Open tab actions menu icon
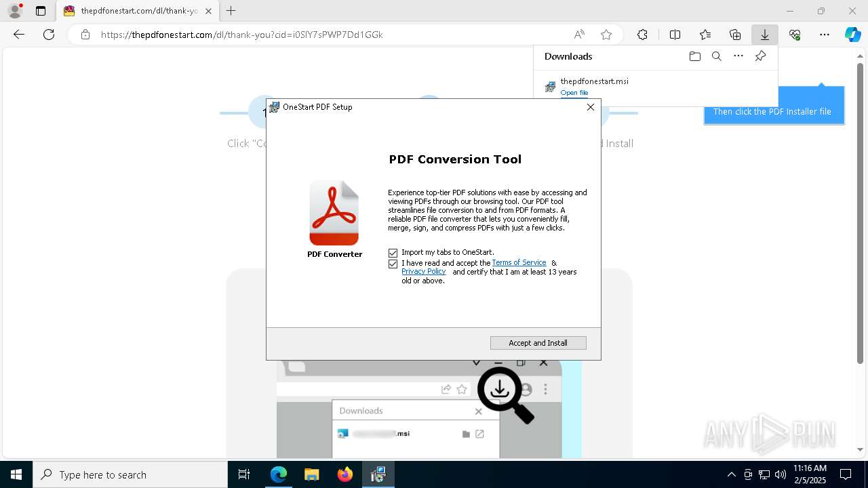 (41, 11)
